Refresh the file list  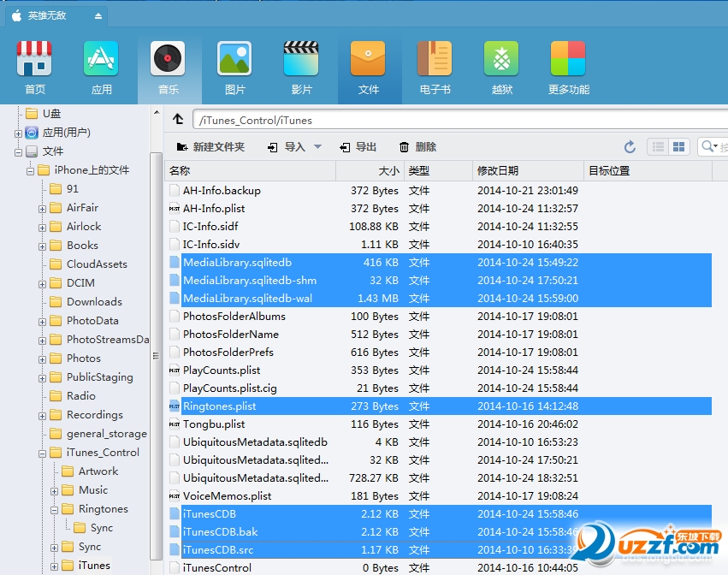click(630, 147)
